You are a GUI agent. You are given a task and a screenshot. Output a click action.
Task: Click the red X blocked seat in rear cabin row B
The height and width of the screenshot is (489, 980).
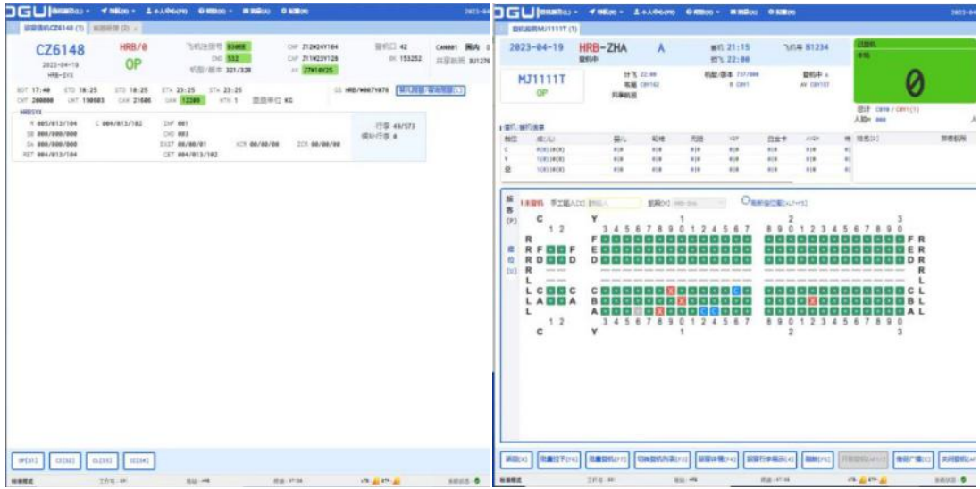click(x=812, y=300)
